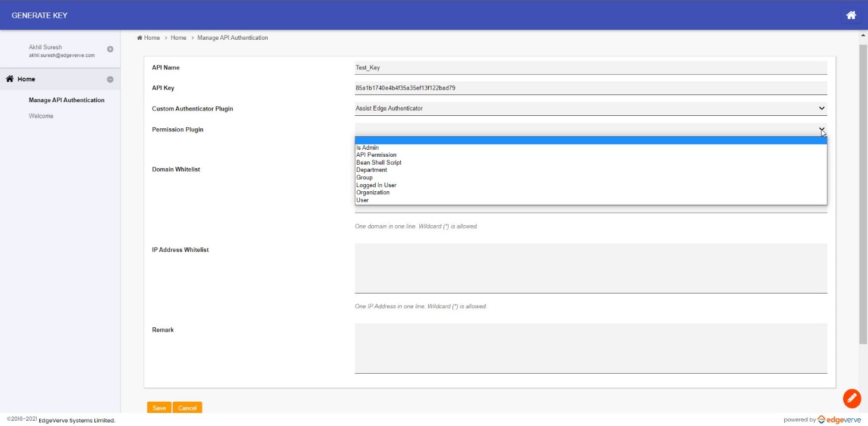Click the edgeverve logo in footer
868x426 pixels.
click(x=839, y=419)
